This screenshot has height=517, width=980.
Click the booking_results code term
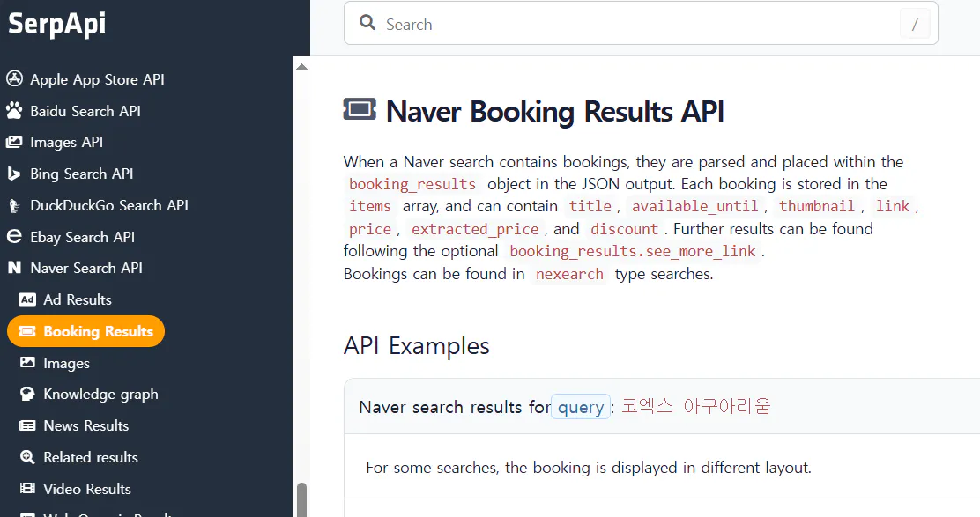(x=412, y=184)
